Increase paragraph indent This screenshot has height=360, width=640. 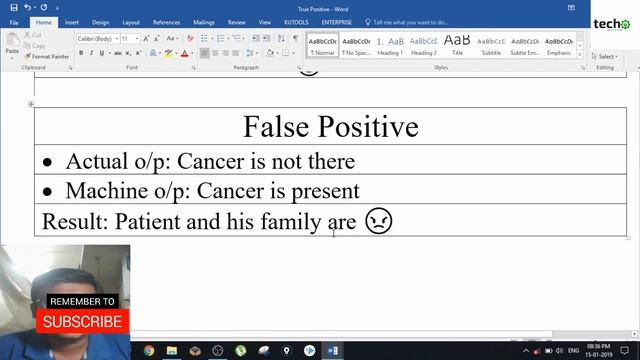[266, 38]
